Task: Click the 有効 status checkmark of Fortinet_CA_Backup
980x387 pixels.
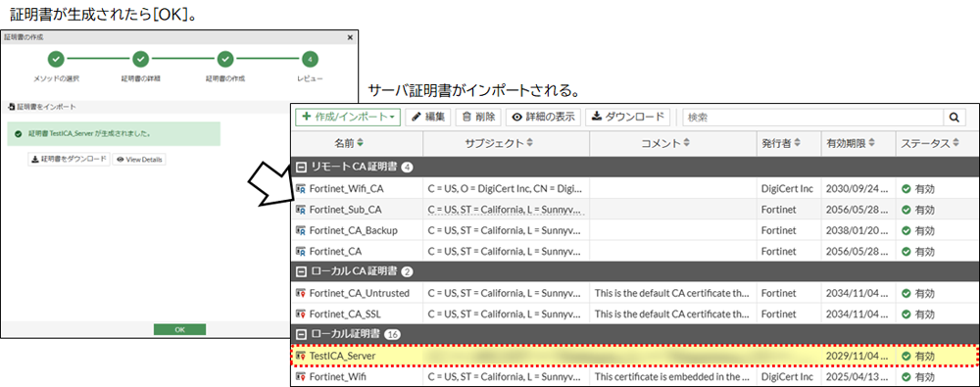Action: pos(906,230)
